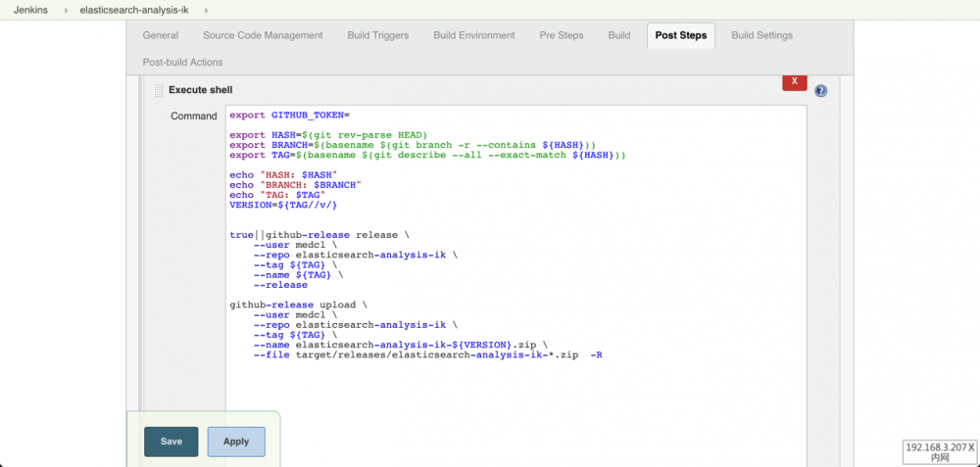Screen dimensions: 980x467
Task: Go to the Build Triggers tab
Action: [378, 35]
